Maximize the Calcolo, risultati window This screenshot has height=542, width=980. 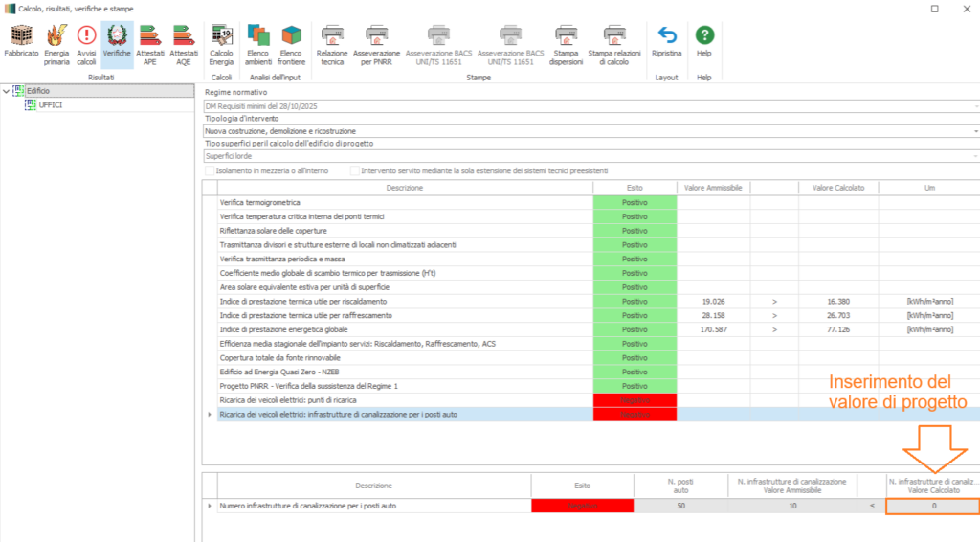934,9
